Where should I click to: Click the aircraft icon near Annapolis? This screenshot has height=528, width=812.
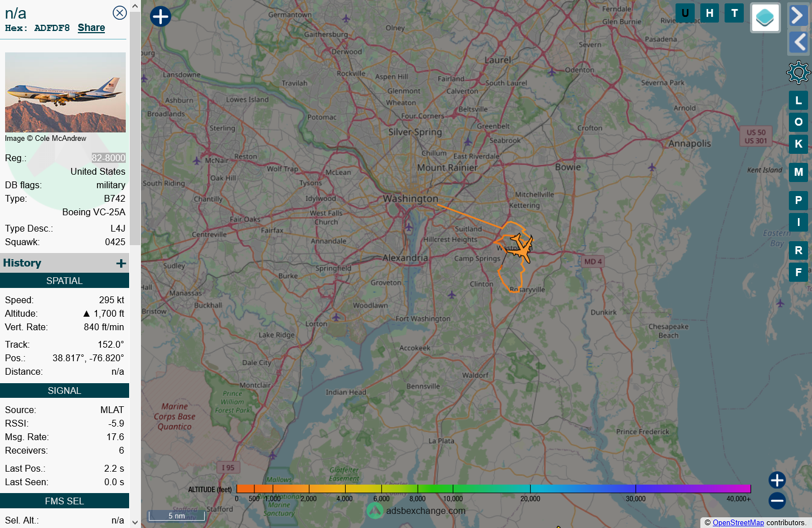(x=652, y=167)
